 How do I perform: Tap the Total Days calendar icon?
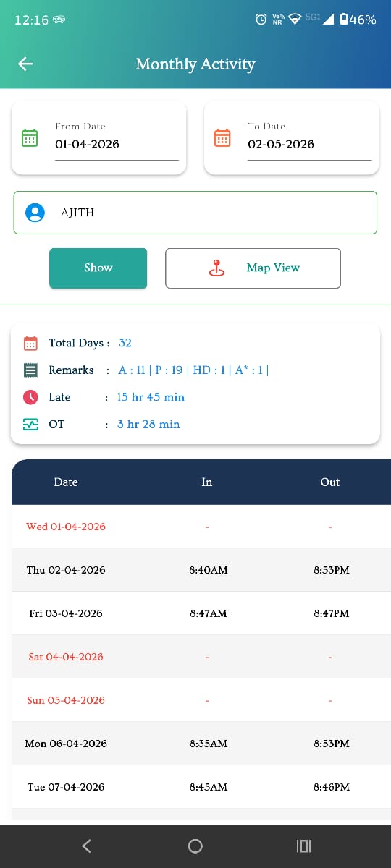pyautogui.click(x=30, y=343)
